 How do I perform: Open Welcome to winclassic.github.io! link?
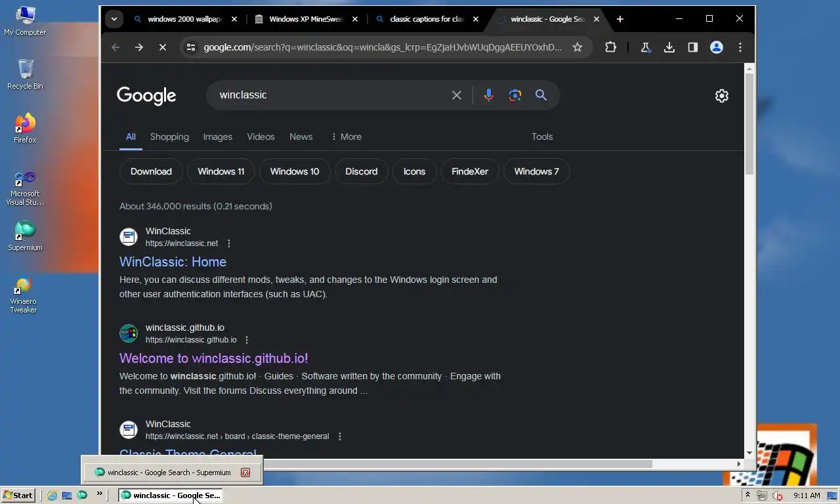(213, 358)
